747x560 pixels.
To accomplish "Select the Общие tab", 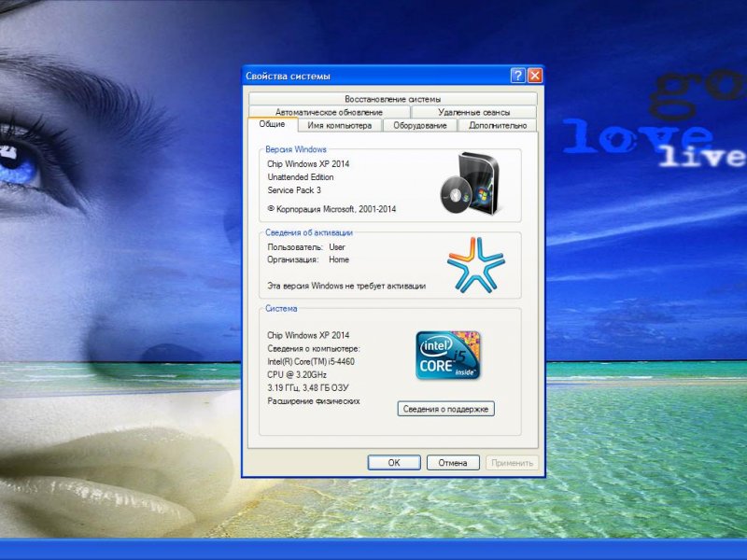I will 272,124.
